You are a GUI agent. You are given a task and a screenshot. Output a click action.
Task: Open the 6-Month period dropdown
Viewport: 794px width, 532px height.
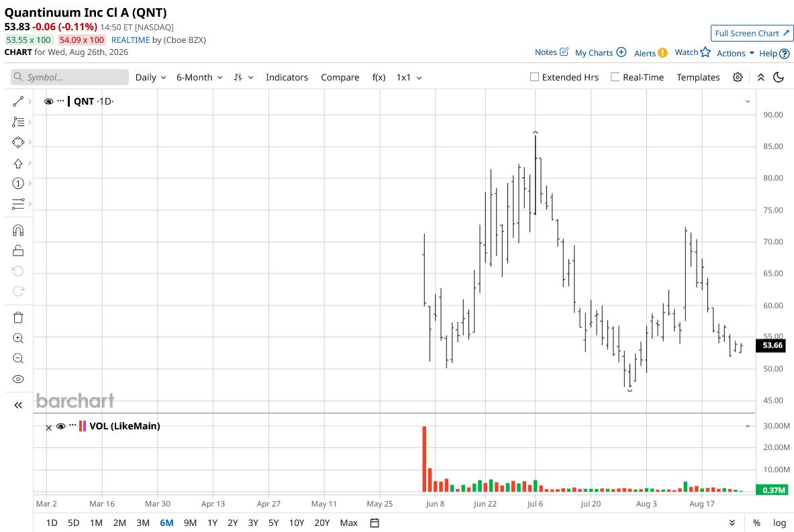[x=199, y=77]
